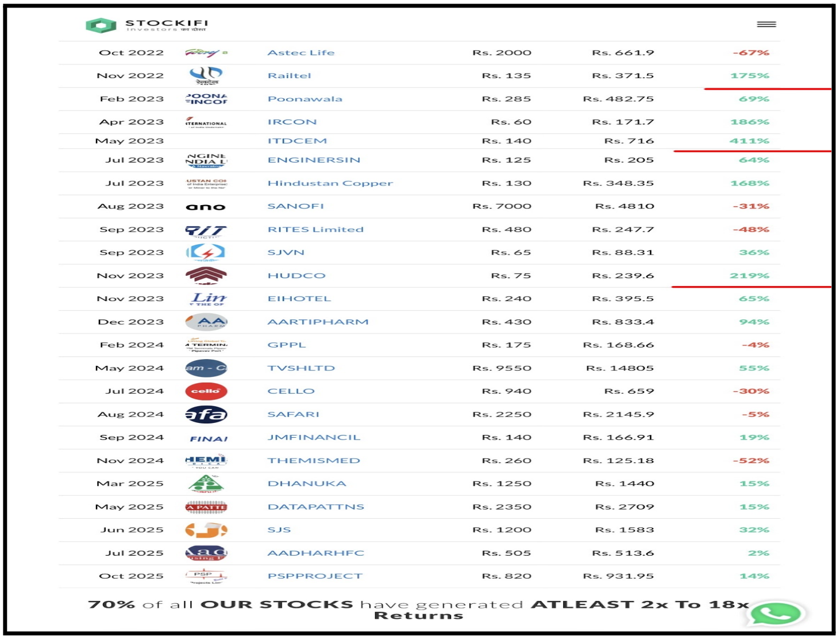Open the SJVN stock link
Viewport: 840px width, 640px height.
(x=286, y=252)
